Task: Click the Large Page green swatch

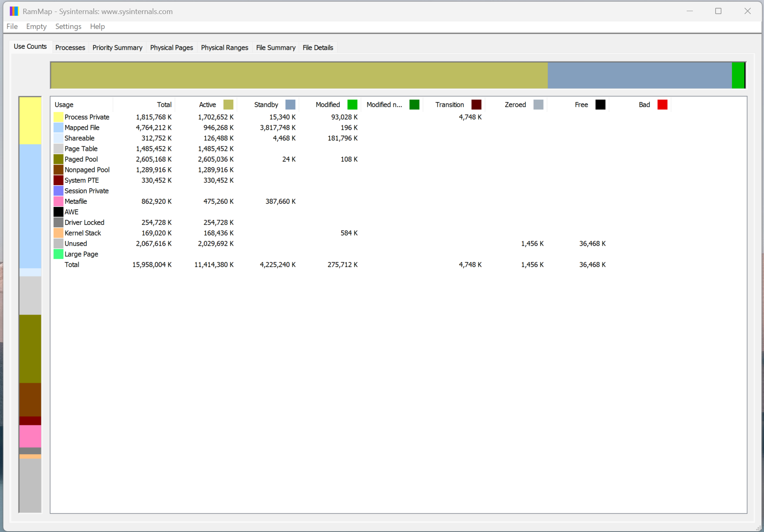Action: click(58, 254)
